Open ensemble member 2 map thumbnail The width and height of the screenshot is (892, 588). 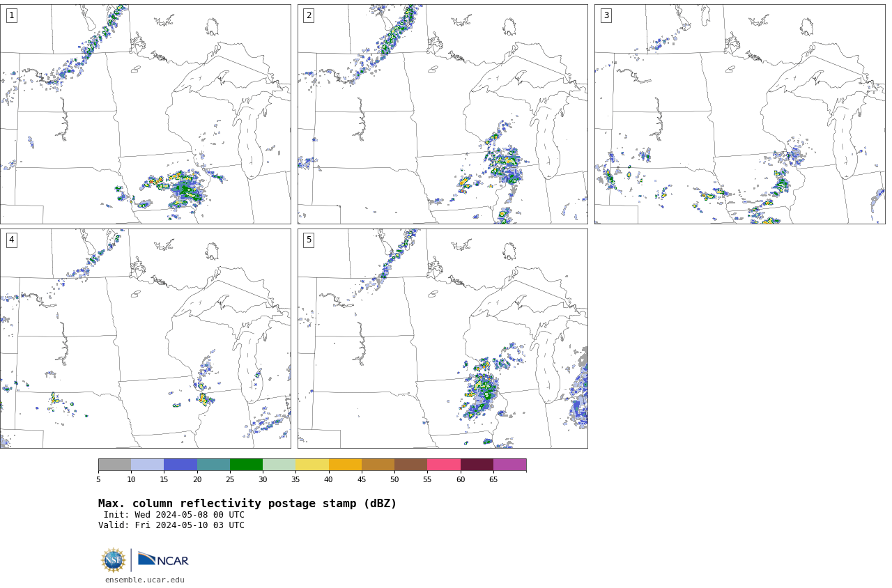pos(443,114)
